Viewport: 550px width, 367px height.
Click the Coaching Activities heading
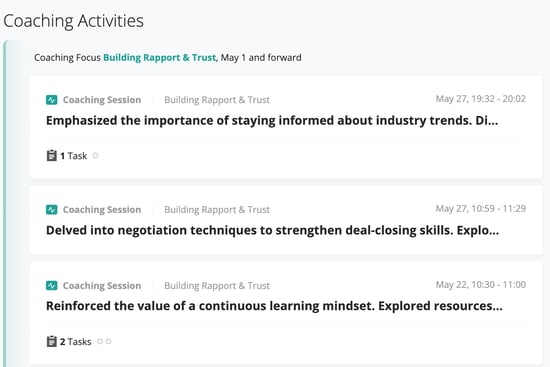73,21
